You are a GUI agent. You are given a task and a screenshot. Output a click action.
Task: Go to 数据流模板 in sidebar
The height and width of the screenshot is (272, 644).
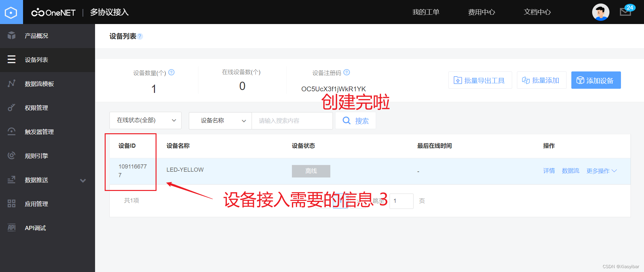point(47,84)
